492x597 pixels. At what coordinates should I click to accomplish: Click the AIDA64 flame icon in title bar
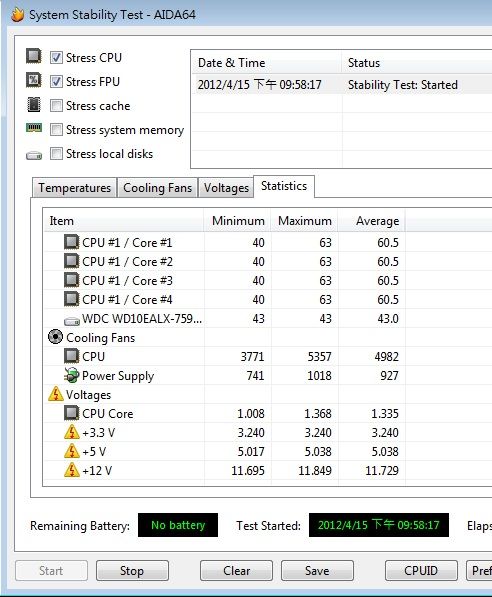click(17, 15)
